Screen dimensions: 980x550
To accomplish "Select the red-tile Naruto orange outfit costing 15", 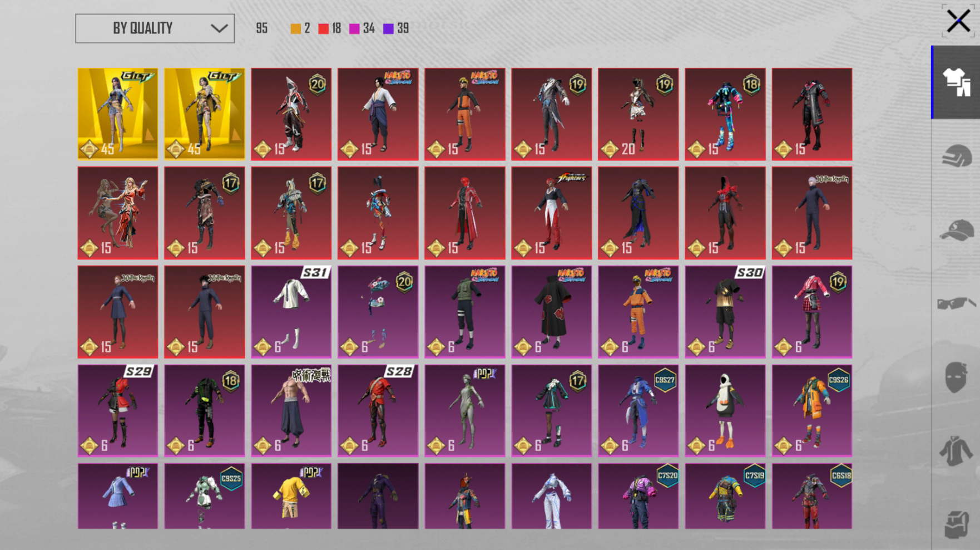I will (465, 114).
